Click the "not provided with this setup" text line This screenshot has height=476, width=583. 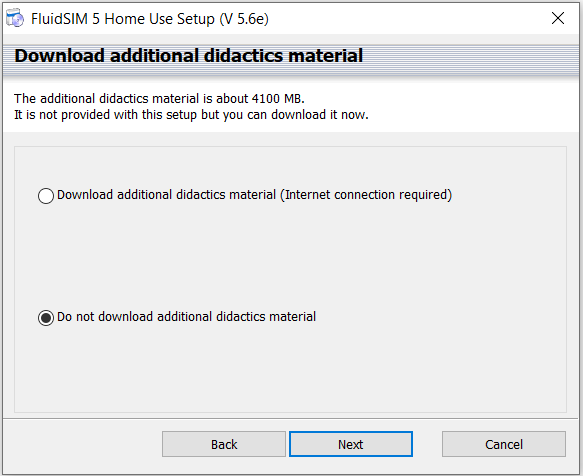(191, 115)
